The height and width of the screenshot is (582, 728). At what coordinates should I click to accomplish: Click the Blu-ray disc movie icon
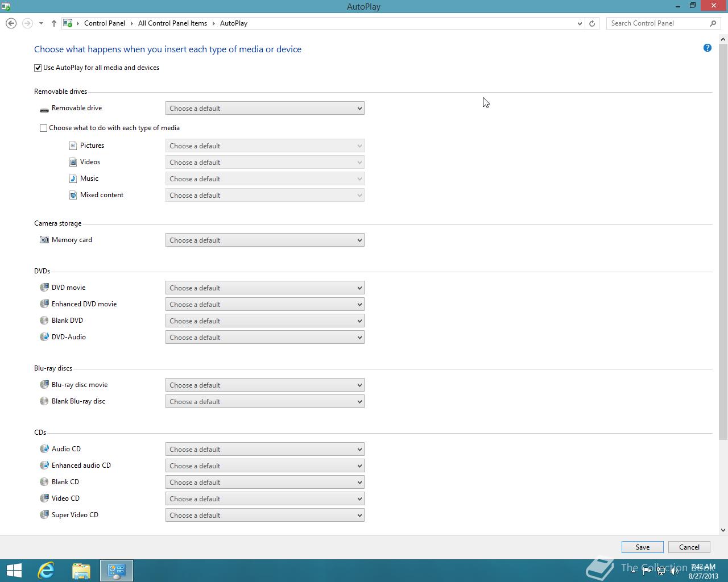click(x=44, y=385)
